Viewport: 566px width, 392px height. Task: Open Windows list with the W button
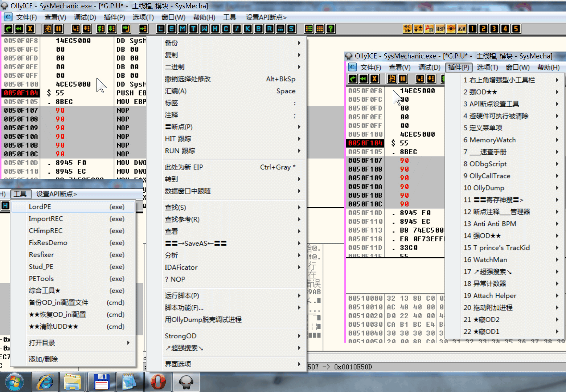204,29
